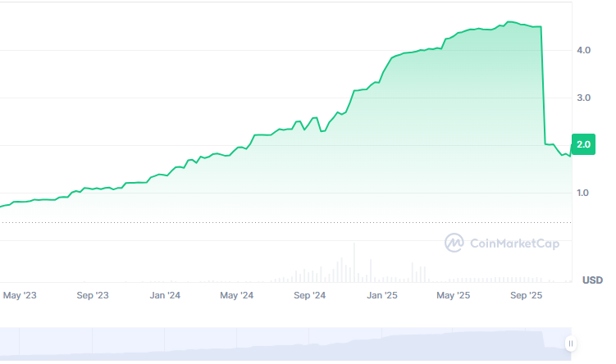This screenshot has height=364, width=616.
Task: Select the Jan '25 date label
Action: (381, 295)
